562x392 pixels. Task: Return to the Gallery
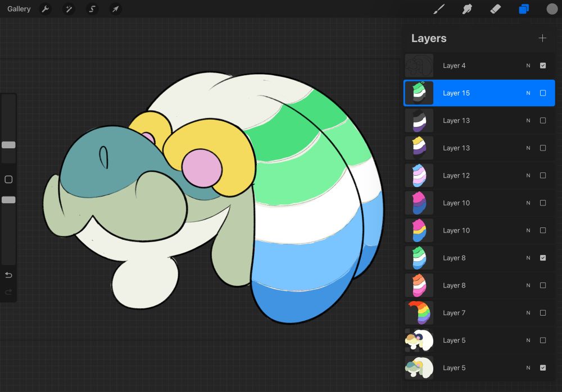[19, 9]
